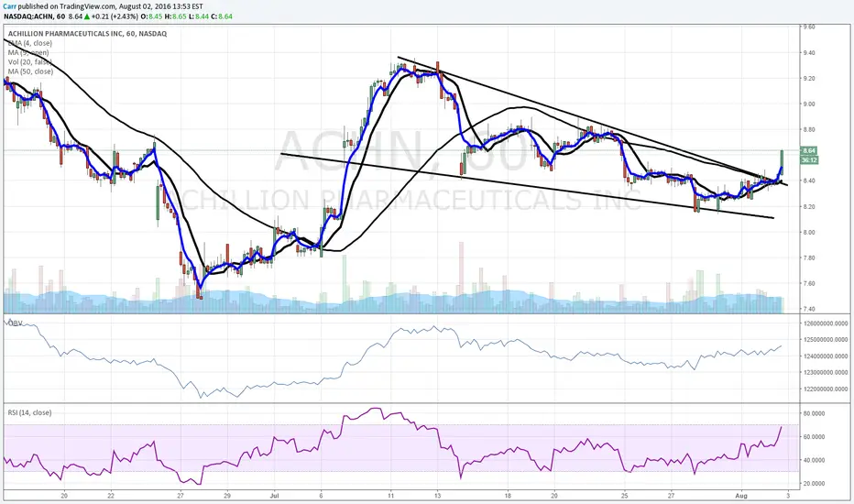854x504 pixels.
Task: Click the 20.0000 RSI axis value
Action: click(814, 484)
